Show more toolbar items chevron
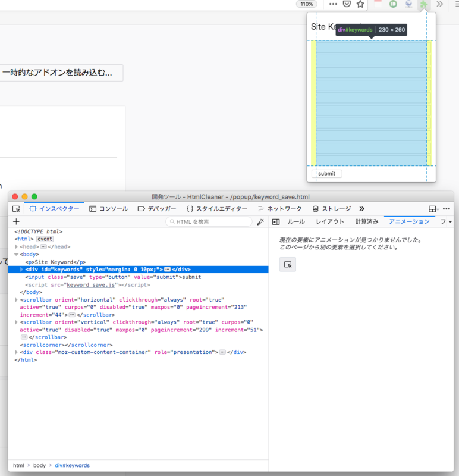The height and width of the screenshot is (476, 459). [x=439, y=4]
